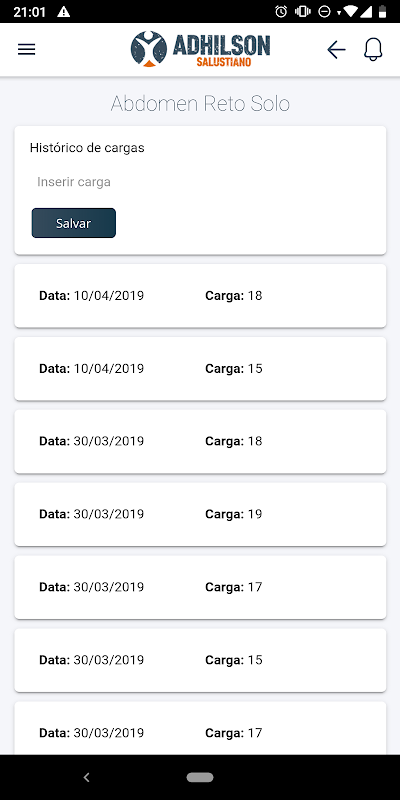Tap the Abdomen Reto Solo title
Image resolution: width=400 pixels, height=800 pixels.
pos(200,104)
